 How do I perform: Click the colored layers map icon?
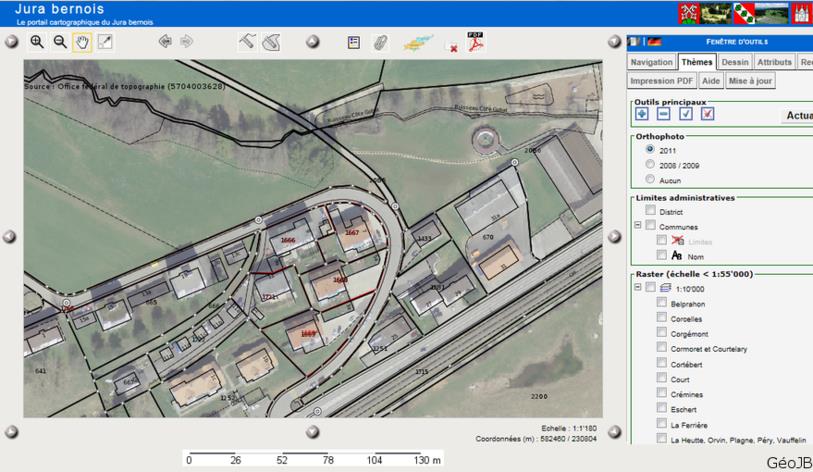tap(417, 43)
